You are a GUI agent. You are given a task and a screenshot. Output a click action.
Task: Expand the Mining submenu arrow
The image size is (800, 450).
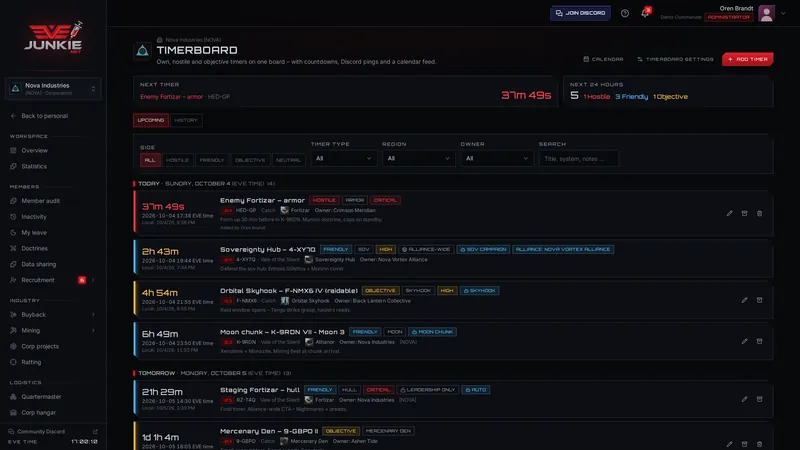click(93, 331)
